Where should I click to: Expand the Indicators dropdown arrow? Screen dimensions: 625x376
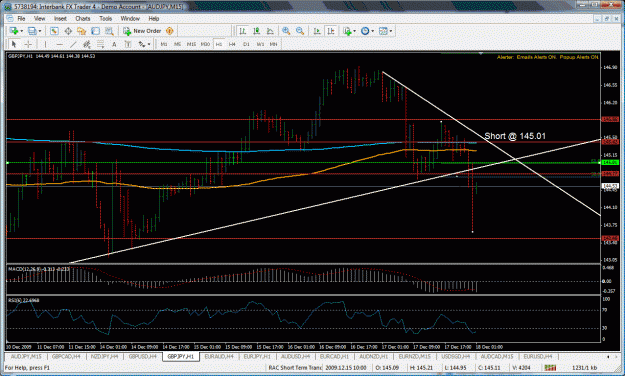[x=354, y=31]
